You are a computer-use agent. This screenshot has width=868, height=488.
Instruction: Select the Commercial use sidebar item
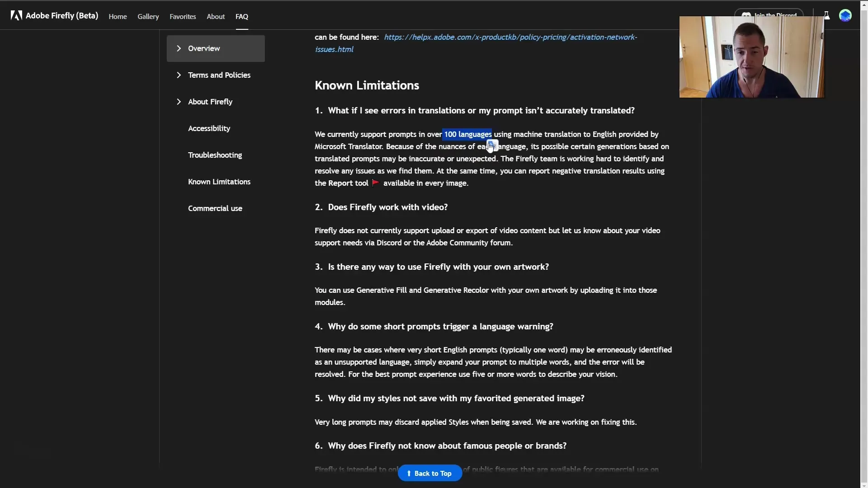215,208
